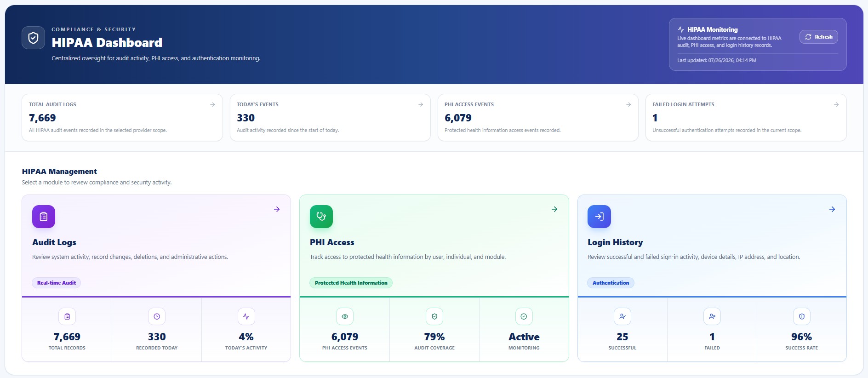Click the purple Audit Logs clipboard icon
The height and width of the screenshot is (378, 868).
pos(44,217)
